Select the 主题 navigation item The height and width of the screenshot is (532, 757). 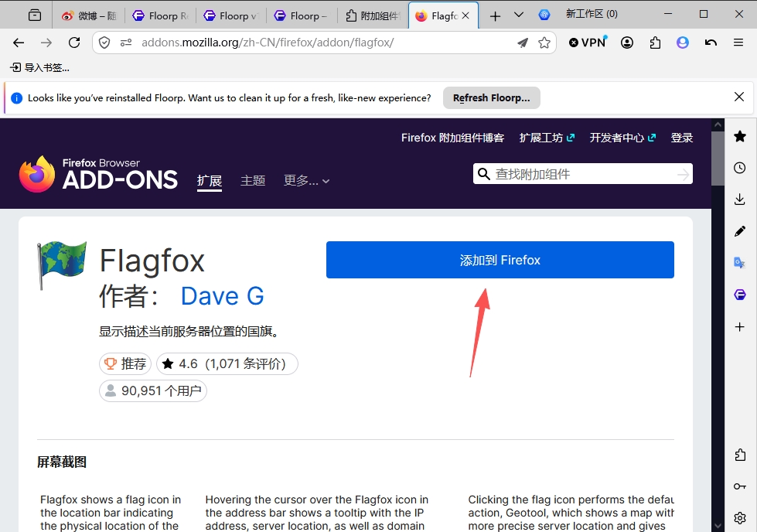pos(253,180)
